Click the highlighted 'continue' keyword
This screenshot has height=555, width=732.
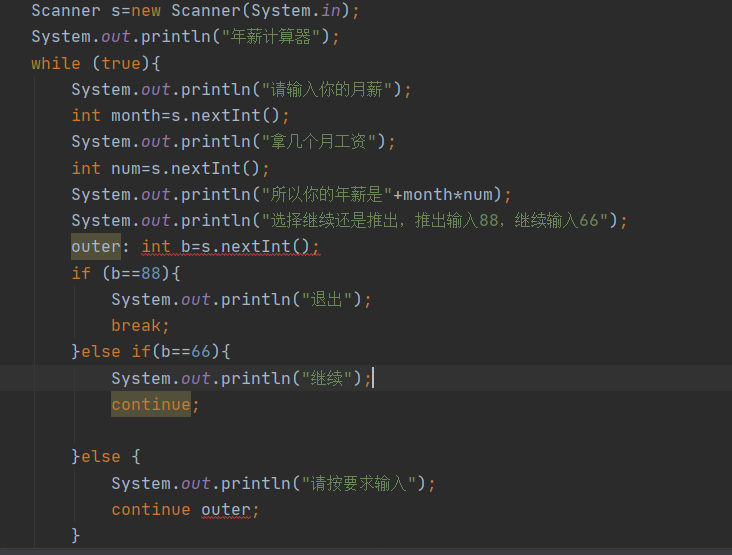pos(151,404)
